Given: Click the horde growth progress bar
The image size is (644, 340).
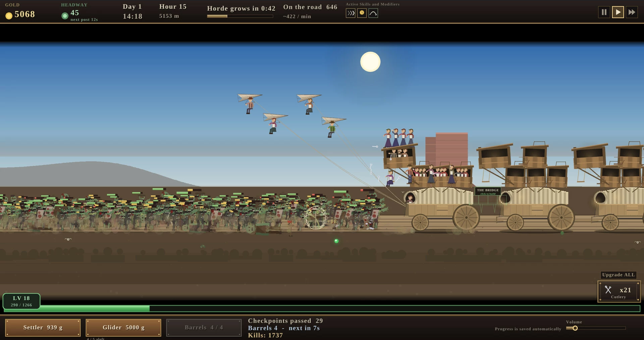Looking at the screenshot, I should 240,16.
